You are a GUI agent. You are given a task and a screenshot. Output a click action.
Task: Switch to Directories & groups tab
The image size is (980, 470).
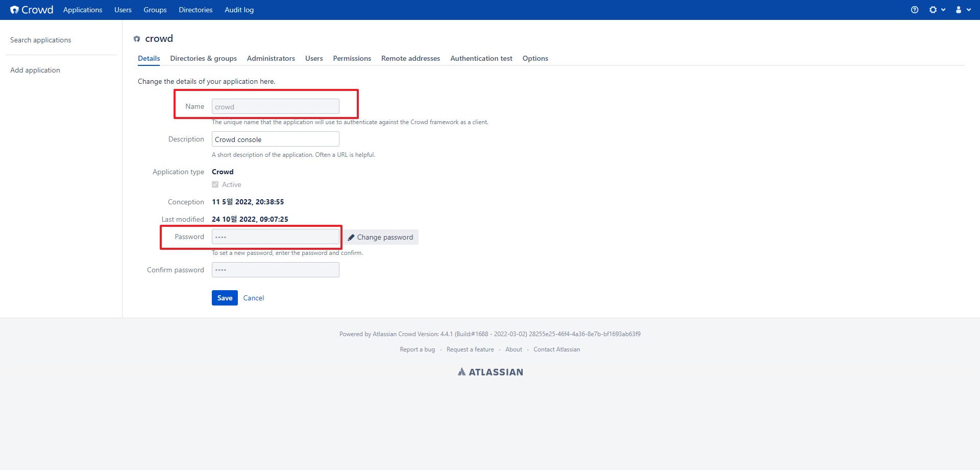click(x=203, y=58)
